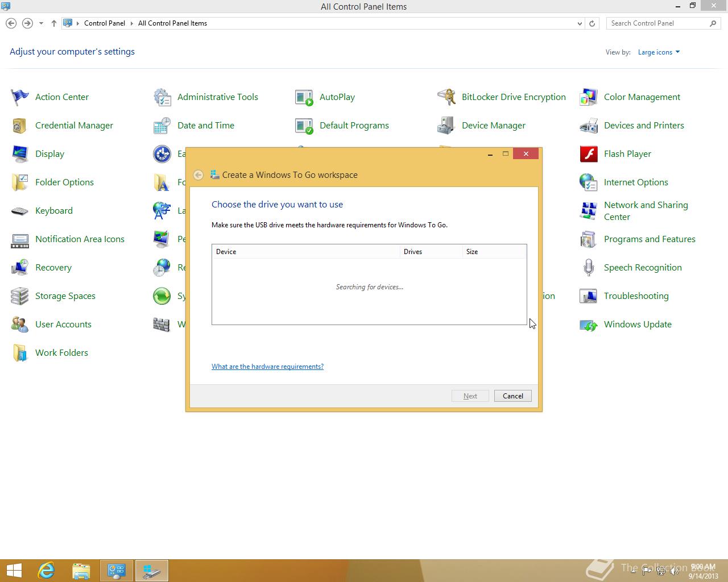
Task: Go back in Windows To Go wizard
Action: click(198, 175)
